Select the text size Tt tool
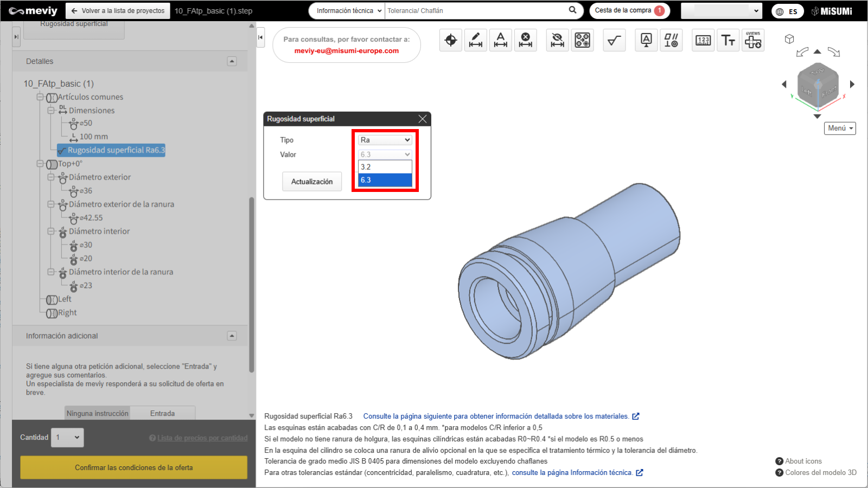 click(728, 40)
